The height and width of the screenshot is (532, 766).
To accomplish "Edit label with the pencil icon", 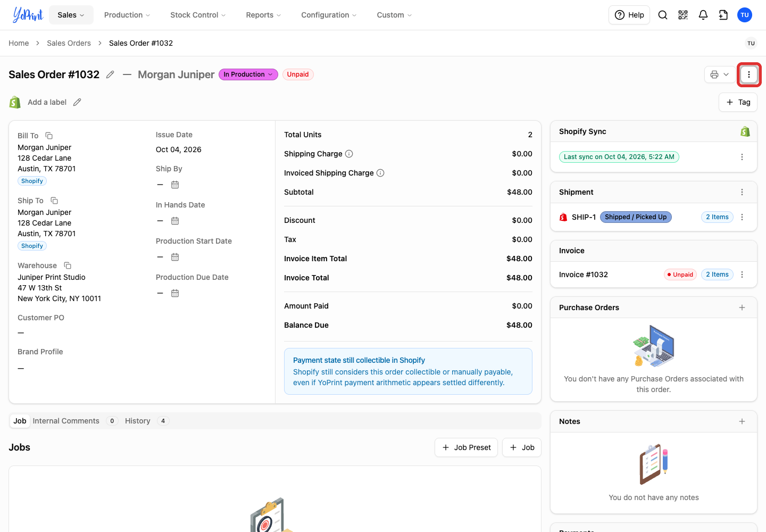I will (x=77, y=102).
